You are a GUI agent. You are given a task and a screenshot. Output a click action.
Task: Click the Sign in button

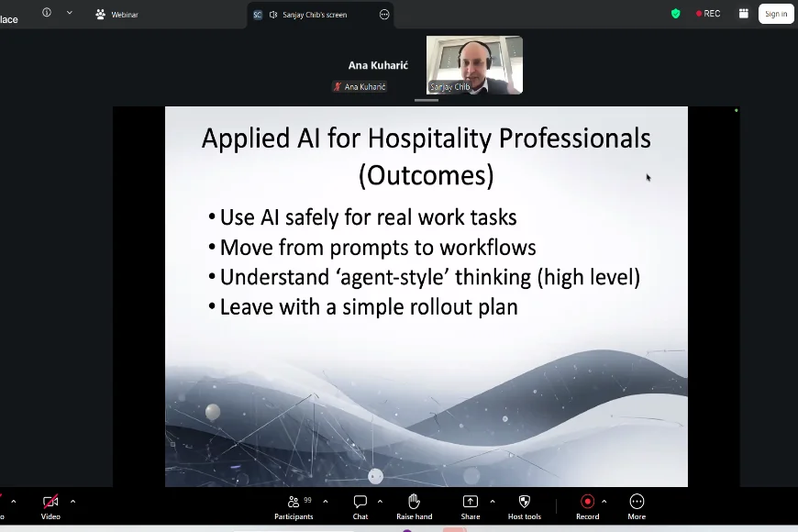tap(776, 14)
